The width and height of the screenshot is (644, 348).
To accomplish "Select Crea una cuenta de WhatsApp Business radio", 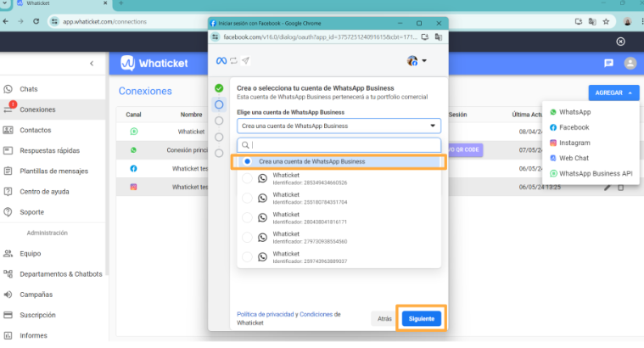I will tap(247, 161).
